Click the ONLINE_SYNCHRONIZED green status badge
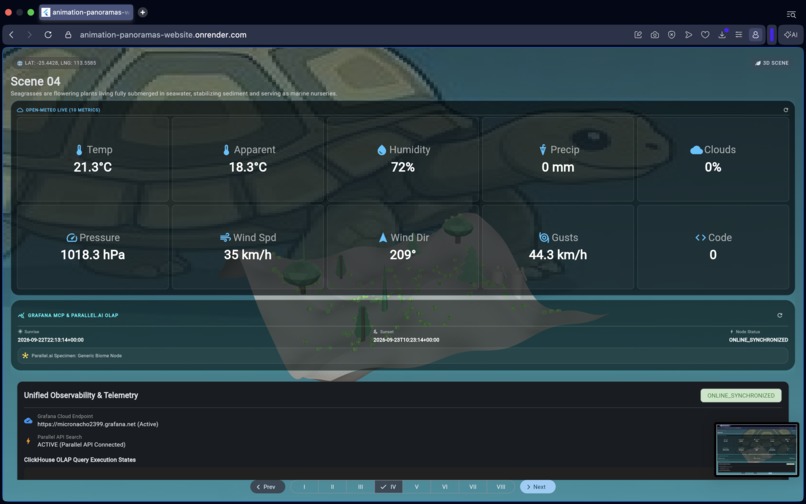The height and width of the screenshot is (504, 806). [x=741, y=395]
